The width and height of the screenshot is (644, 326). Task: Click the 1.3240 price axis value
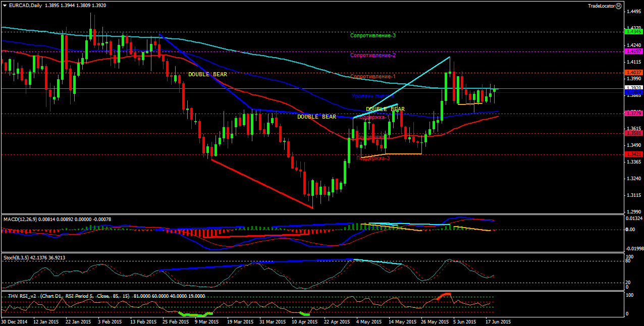pyautogui.click(x=634, y=179)
